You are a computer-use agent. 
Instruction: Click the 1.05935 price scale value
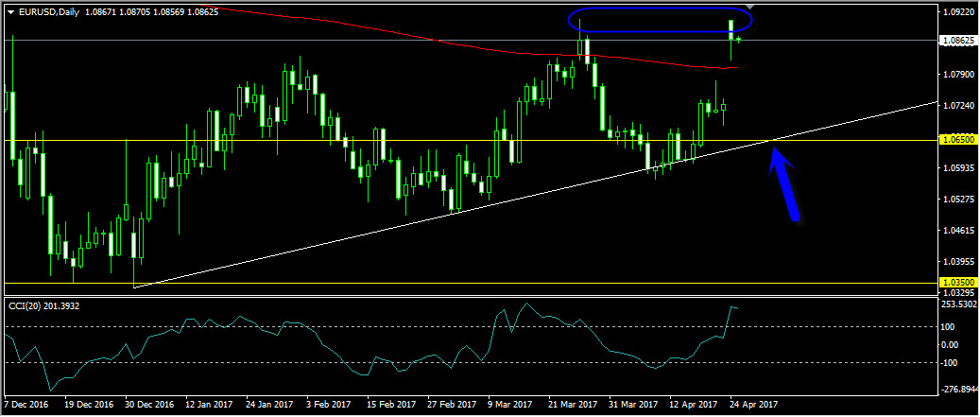pos(959,168)
